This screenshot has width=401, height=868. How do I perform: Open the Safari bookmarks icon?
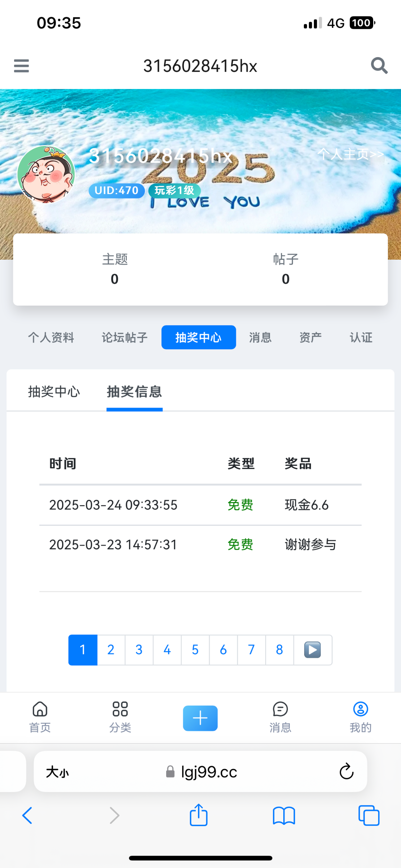point(284,816)
